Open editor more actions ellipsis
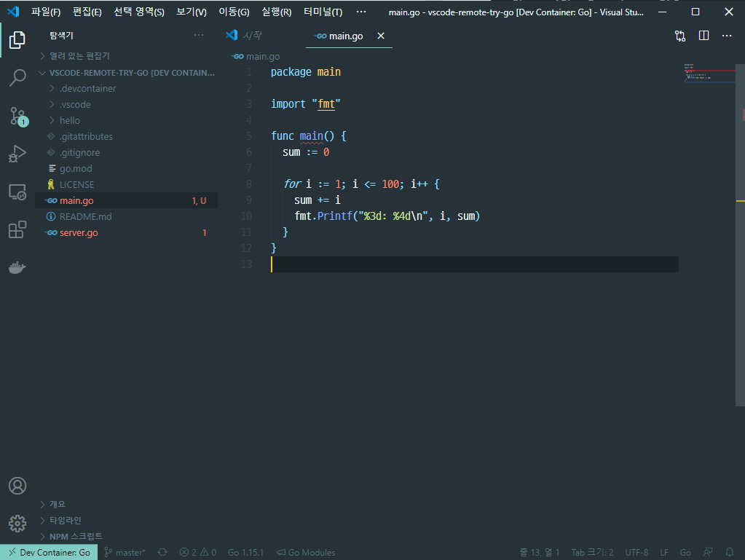 tap(727, 36)
